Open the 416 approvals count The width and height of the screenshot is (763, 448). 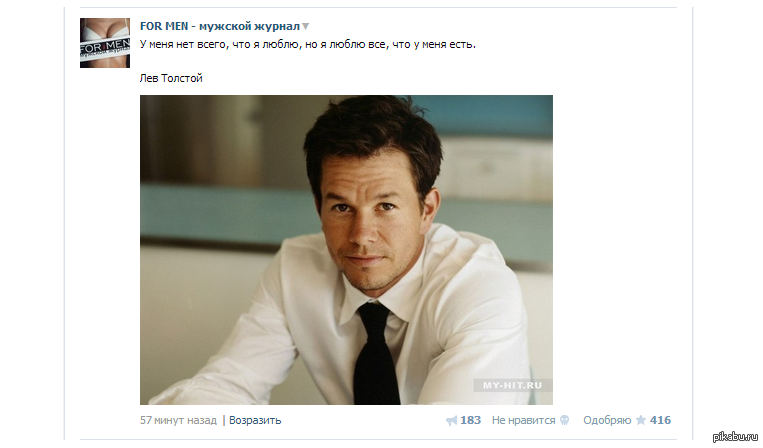pyautogui.click(x=660, y=420)
